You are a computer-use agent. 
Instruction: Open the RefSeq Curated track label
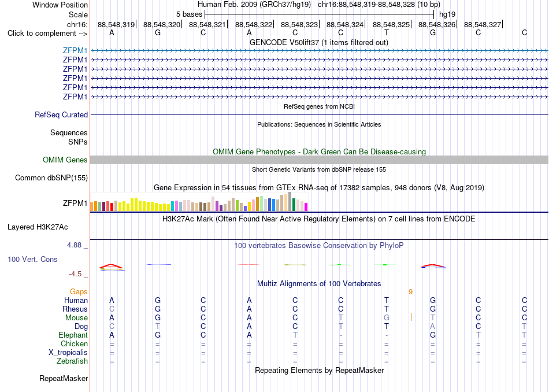pos(61,114)
